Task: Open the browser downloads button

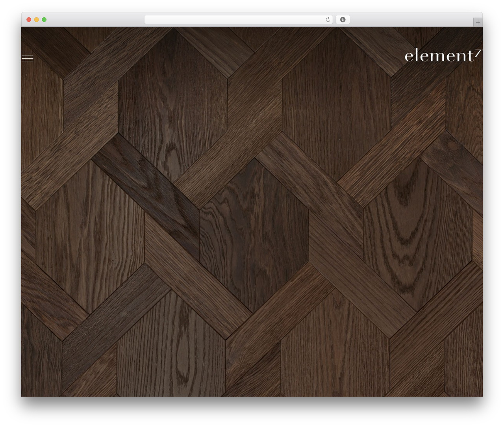Action: pos(343,20)
